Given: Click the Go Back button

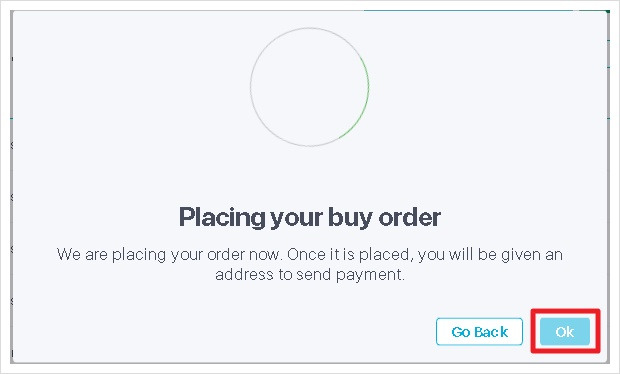Looking at the screenshot, I should (479, 331).
